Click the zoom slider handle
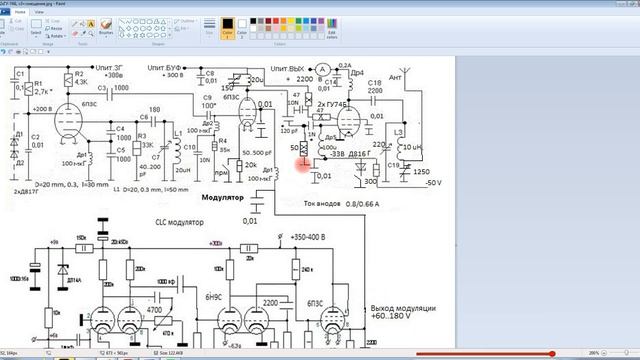This screenshot has height=360, width=640. click(627, 353)
